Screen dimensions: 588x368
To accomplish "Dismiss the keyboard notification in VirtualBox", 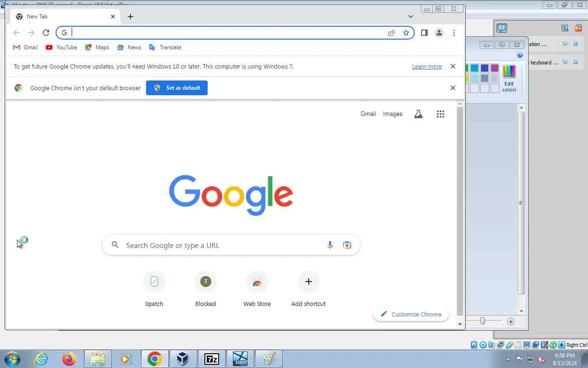I will tap(576, 62).
